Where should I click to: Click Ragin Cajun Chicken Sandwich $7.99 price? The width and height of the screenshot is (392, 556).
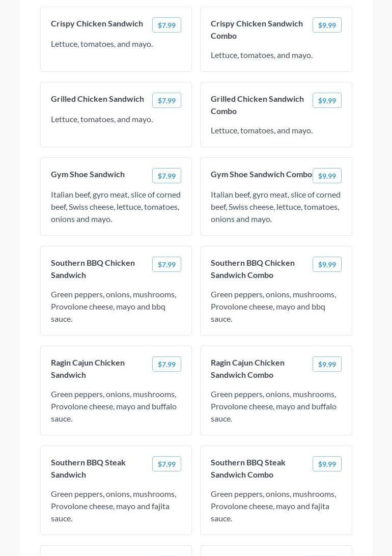(166, 364)
